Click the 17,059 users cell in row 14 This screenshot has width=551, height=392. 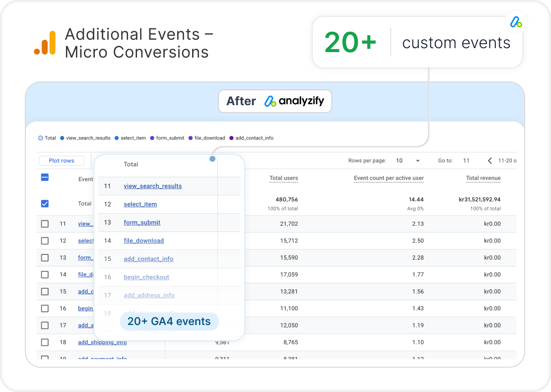point(289,274)
